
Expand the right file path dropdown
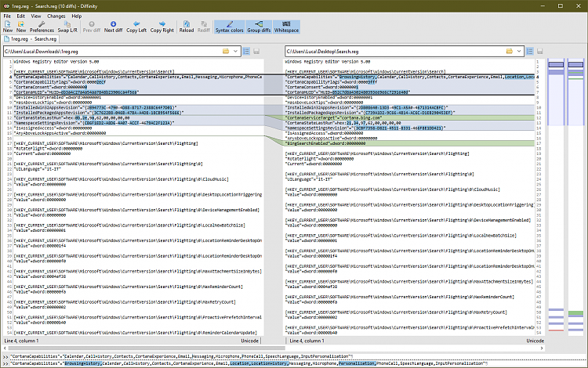tap(519, 51)
